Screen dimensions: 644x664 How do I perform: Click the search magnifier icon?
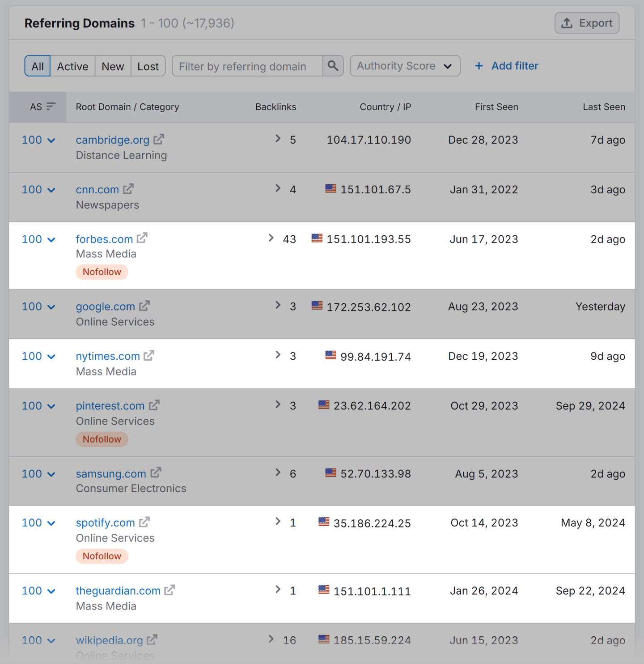333,66
